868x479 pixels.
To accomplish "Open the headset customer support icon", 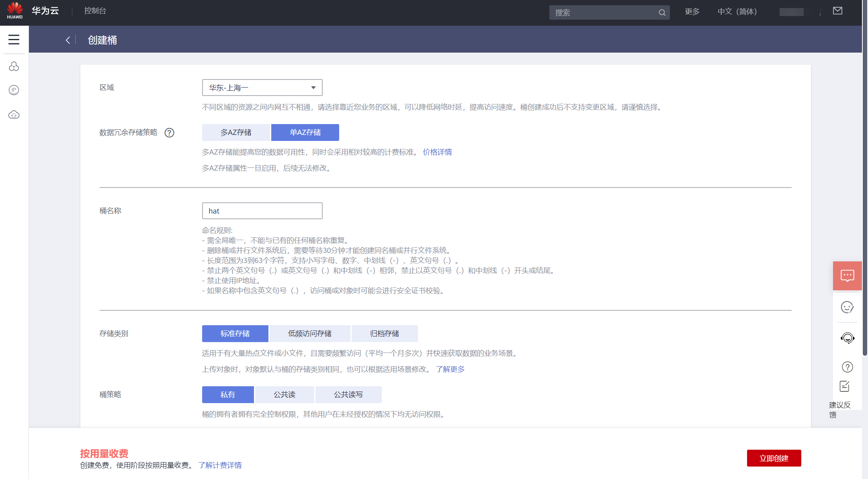I will click(847, 338).
